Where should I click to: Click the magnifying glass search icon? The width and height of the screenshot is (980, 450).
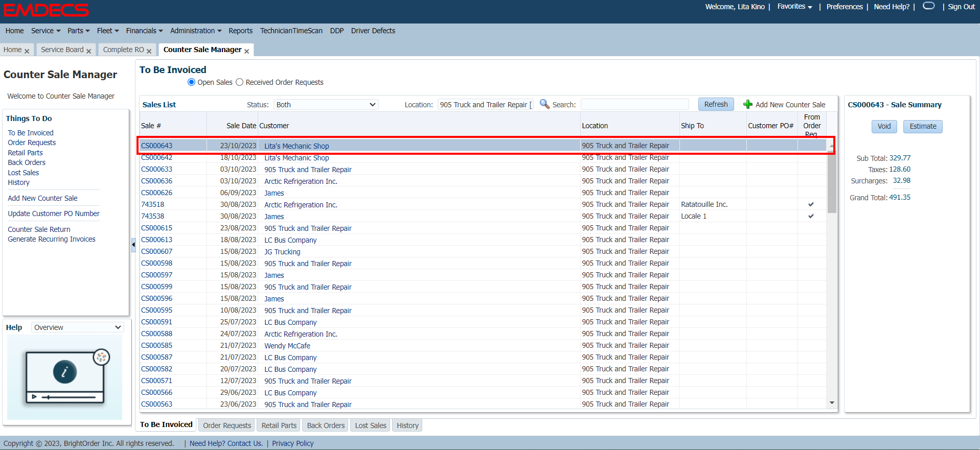(x=544, y=104)
